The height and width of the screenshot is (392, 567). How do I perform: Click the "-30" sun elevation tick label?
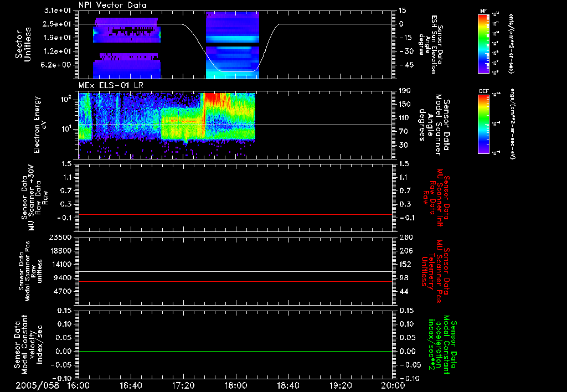point(406,51)
